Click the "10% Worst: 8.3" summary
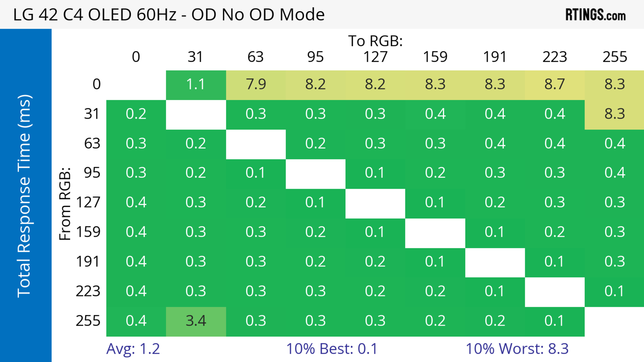 pos(517,349)
